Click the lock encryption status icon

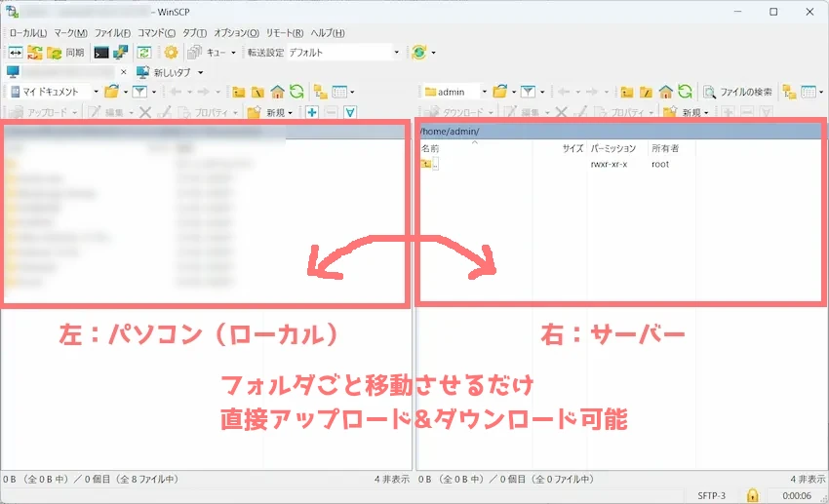(752, 495)
